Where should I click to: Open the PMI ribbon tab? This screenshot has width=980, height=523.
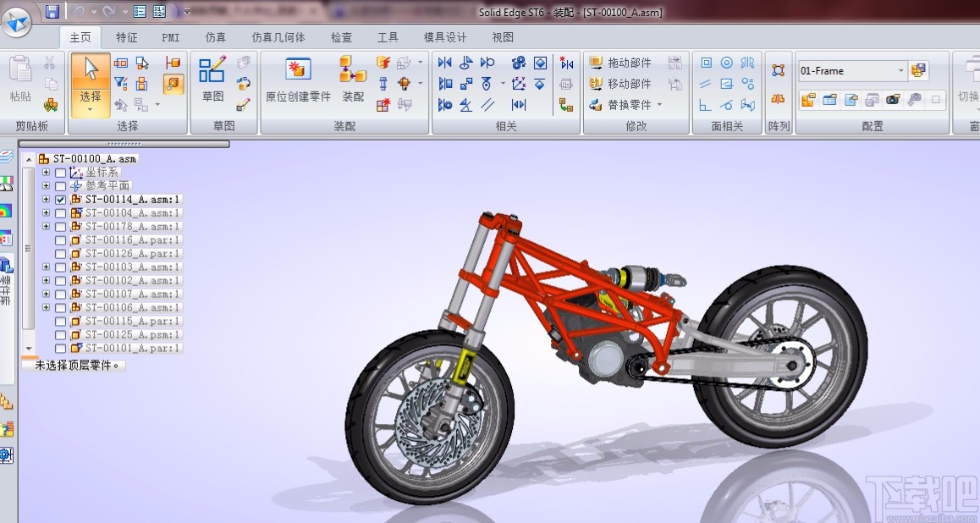171,37
